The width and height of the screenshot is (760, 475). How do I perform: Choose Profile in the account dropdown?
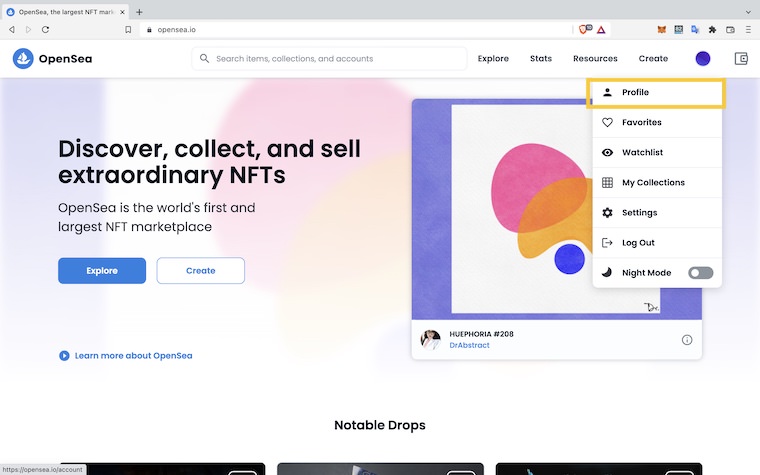pos(635,92)
